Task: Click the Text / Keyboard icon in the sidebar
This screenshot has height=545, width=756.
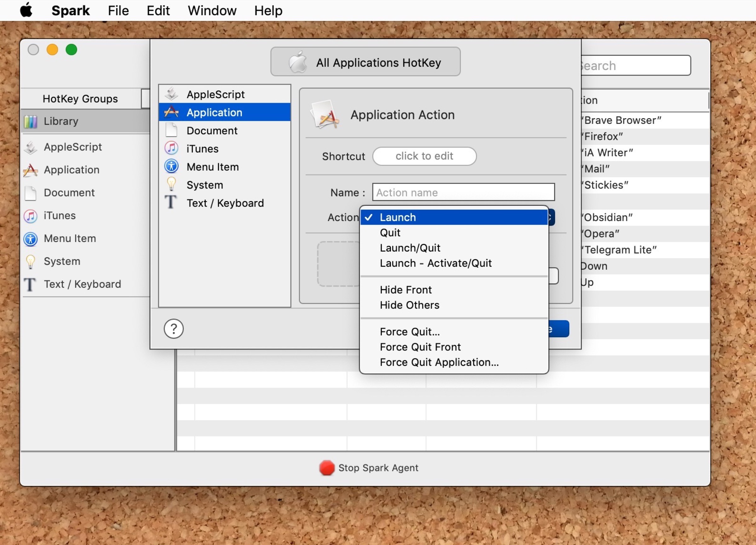Action: tap(30, 284)
